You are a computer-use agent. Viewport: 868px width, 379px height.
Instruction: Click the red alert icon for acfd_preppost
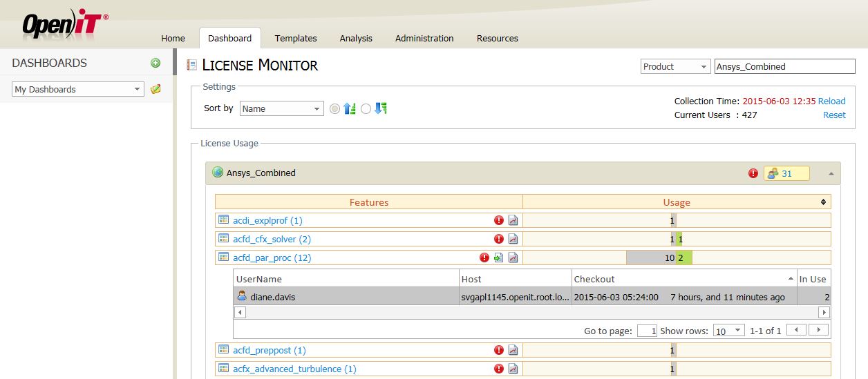[x=499, y=350]
